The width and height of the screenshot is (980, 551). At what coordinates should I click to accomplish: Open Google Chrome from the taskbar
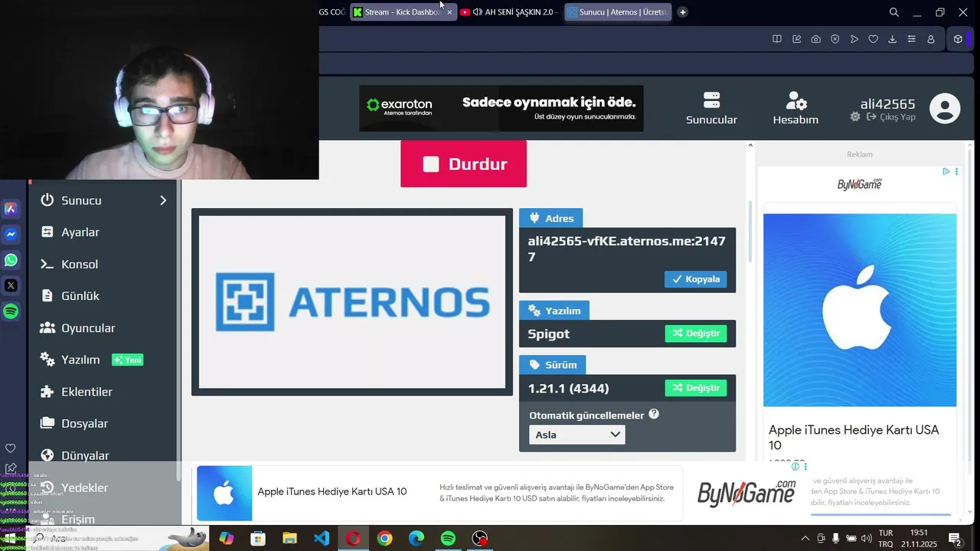click(384, 539)
